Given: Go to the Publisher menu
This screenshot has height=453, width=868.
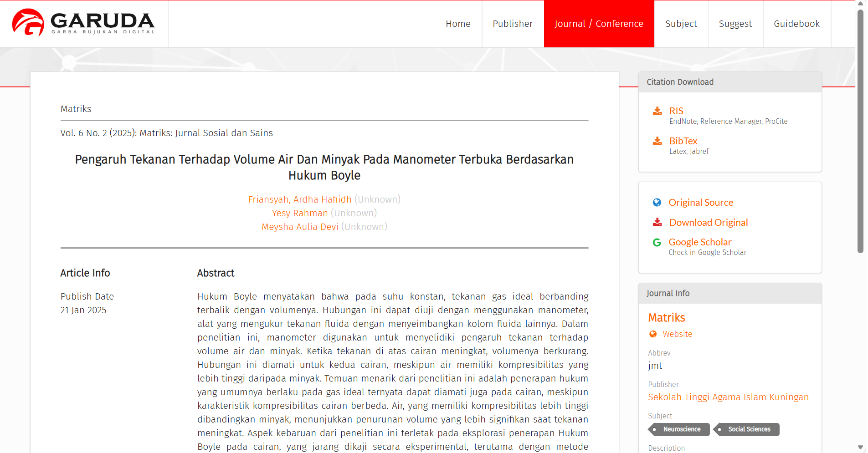Looking at the screenshot, I should (x=513, y=24).
